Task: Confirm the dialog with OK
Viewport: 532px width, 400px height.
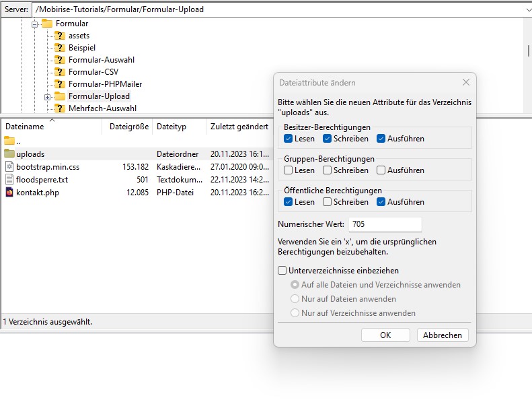Action: [x=385, y=335]
